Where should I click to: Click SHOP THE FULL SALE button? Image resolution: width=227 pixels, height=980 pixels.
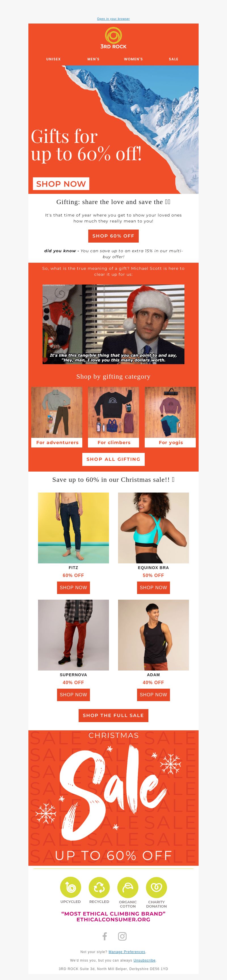tap(113, 715)
